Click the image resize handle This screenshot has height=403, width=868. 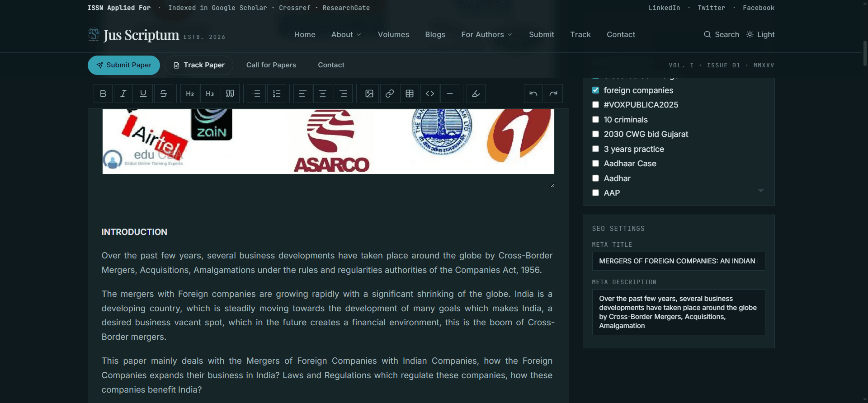point(552,185)
